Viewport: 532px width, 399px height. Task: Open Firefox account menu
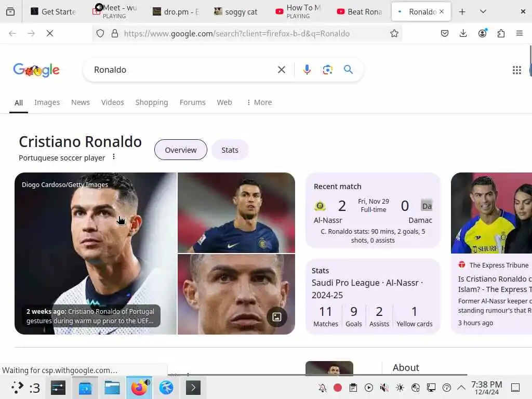pyautogui.click(x=482, y=33)
